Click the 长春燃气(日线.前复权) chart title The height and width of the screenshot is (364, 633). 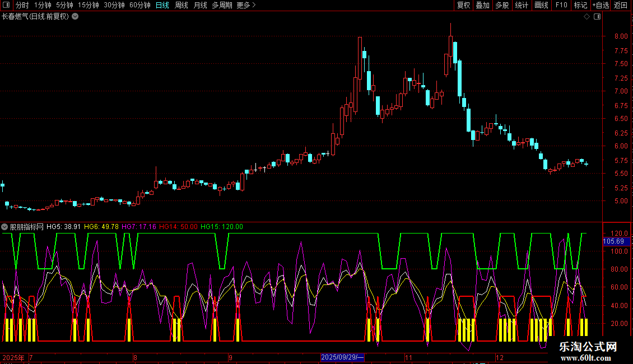35,17
